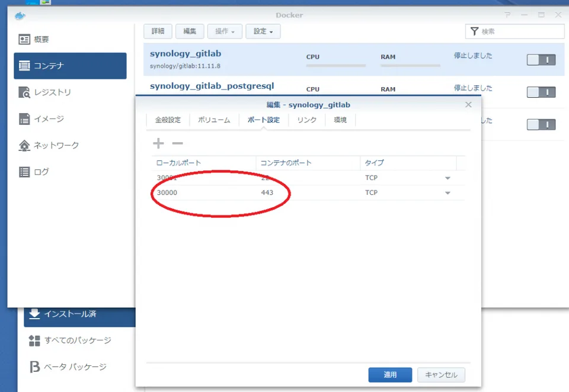Click the コンテナのポート column header
The height and width of the screenshot is (392, 569).
308,163
